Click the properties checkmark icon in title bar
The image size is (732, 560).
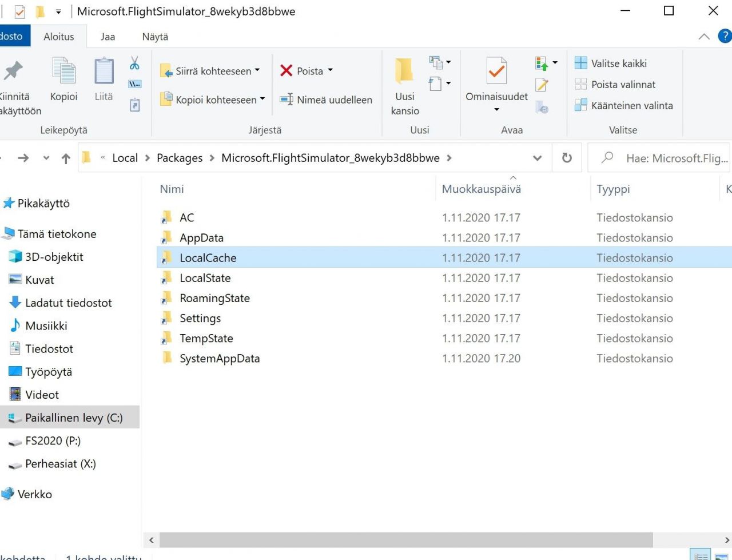click(x=19, y=11)
